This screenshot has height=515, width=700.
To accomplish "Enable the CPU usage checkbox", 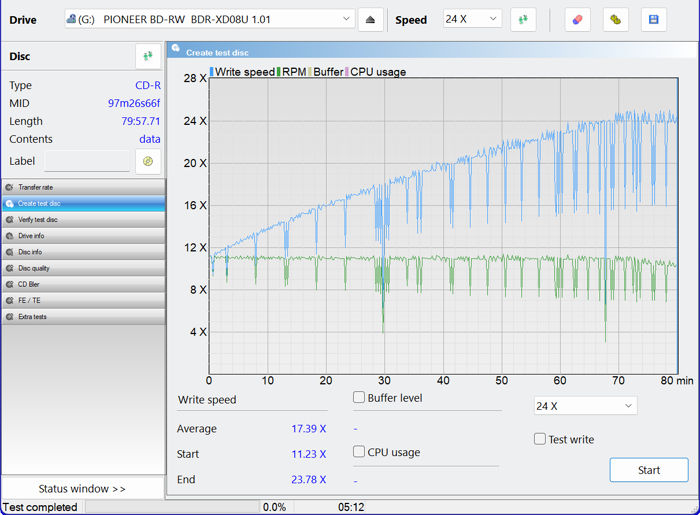I will (359, 452).
